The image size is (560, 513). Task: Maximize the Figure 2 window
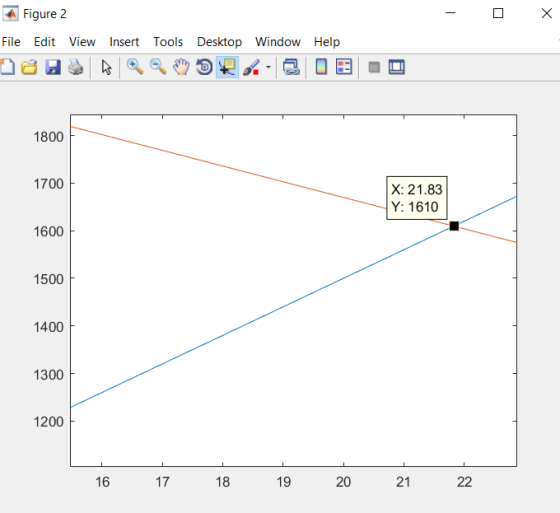(498, 13)
